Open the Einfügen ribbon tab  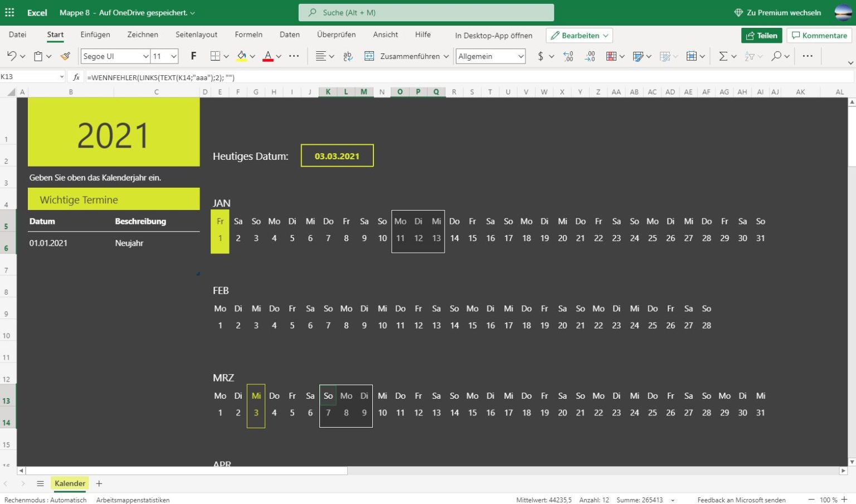95,34
